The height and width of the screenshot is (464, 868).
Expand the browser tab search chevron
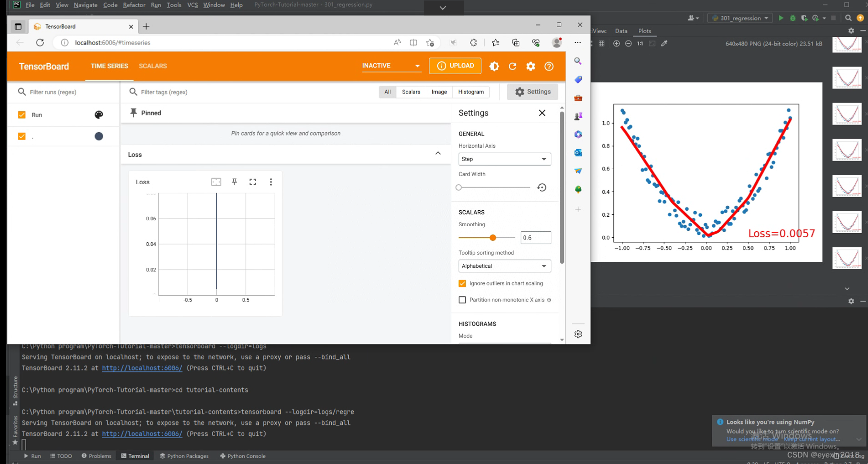443,8
